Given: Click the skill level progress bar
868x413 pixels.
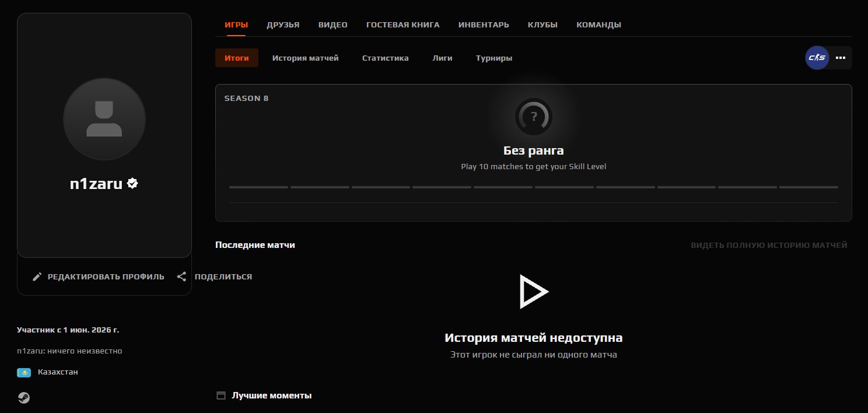Looking at the screenshot, I should (x=534, y=187).
